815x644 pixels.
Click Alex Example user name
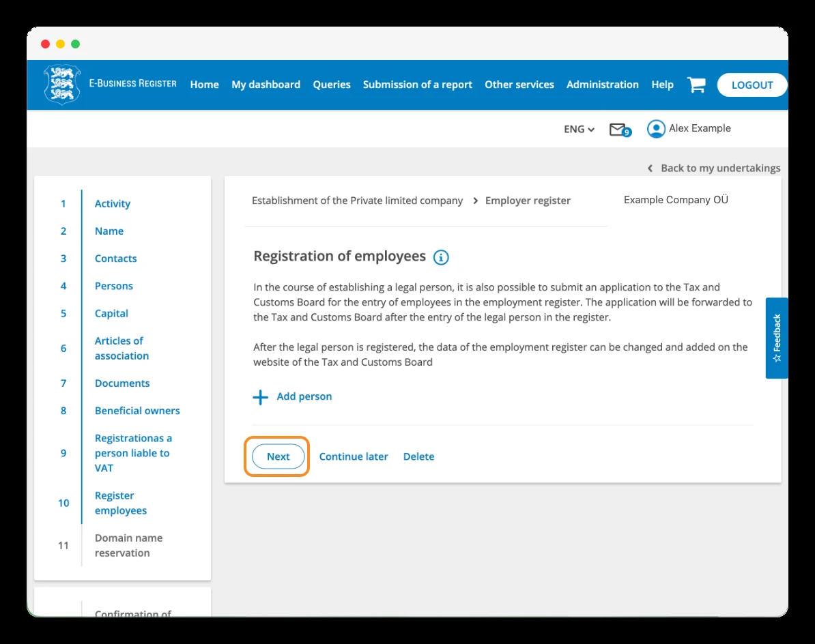tap(700, 128)
